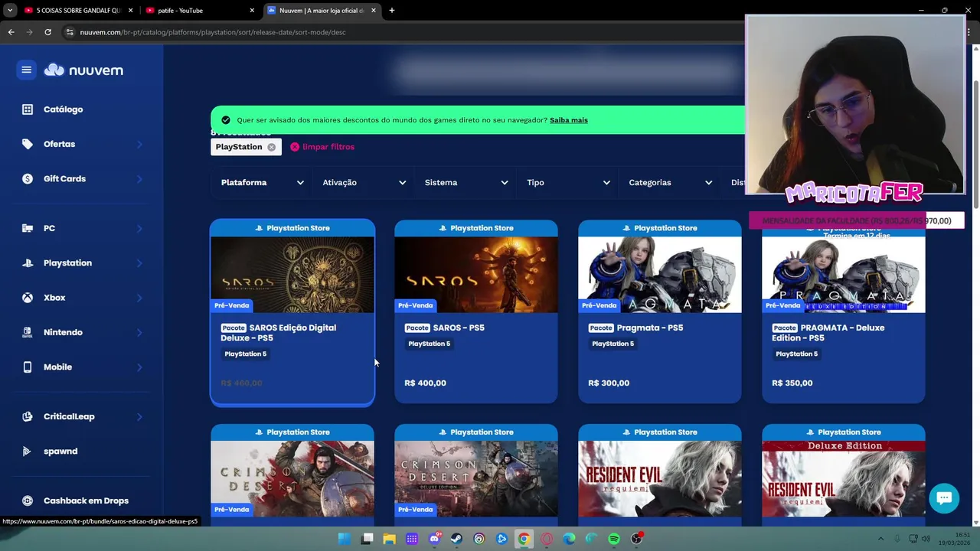Open the 'SAROS - PS5' product title
980x551 pixels.
coord(459,328)
